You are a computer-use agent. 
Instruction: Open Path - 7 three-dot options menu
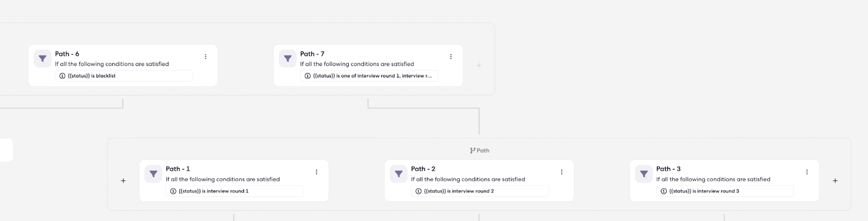tap(451, 56)
